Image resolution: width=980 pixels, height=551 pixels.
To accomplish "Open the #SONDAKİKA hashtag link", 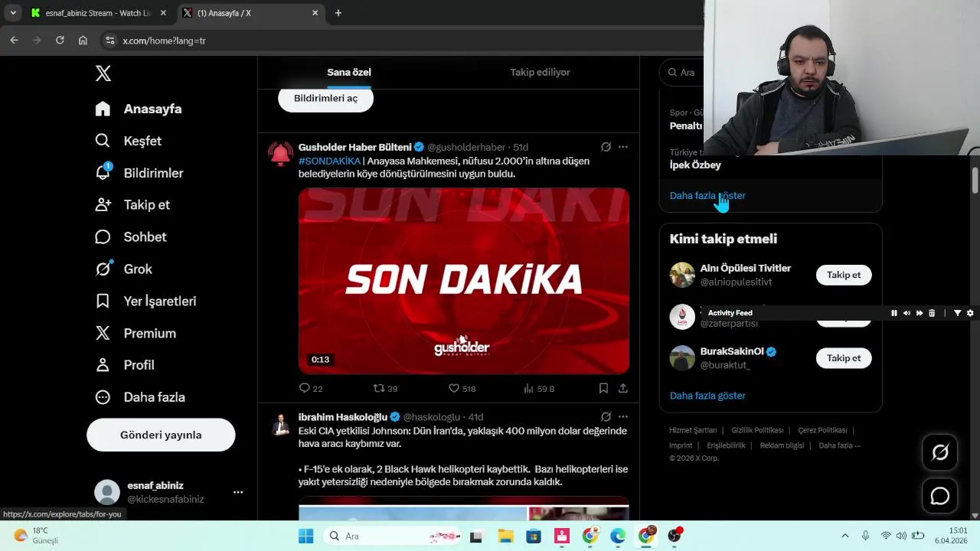I will coord(329,161).
